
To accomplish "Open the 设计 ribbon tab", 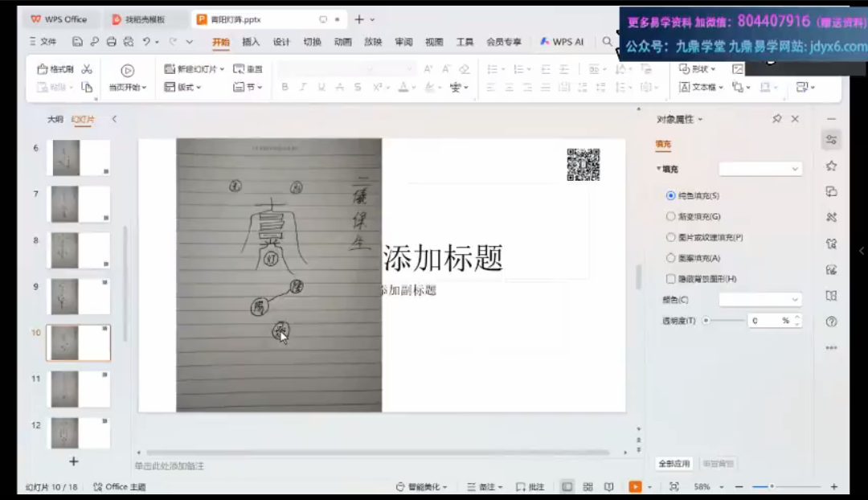I will (x=281, y=42).
